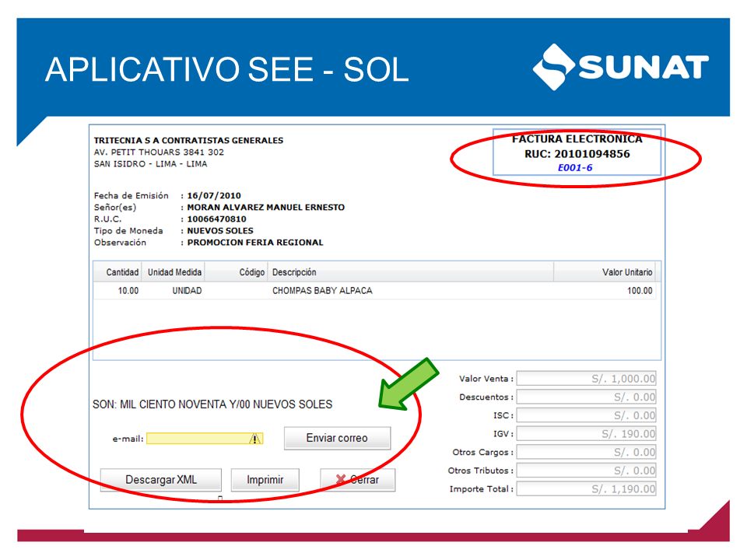Click the Importe Total label
747x560 pixels.
479,489
